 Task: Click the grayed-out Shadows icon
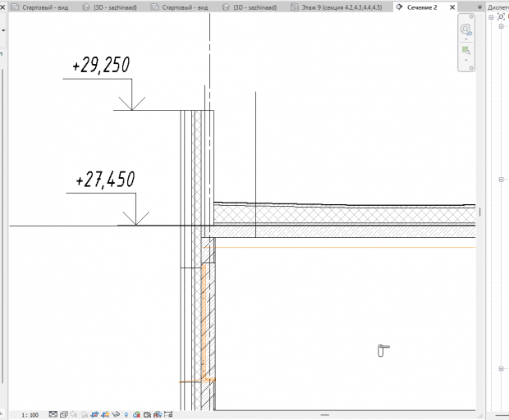[x=85, y=414]
